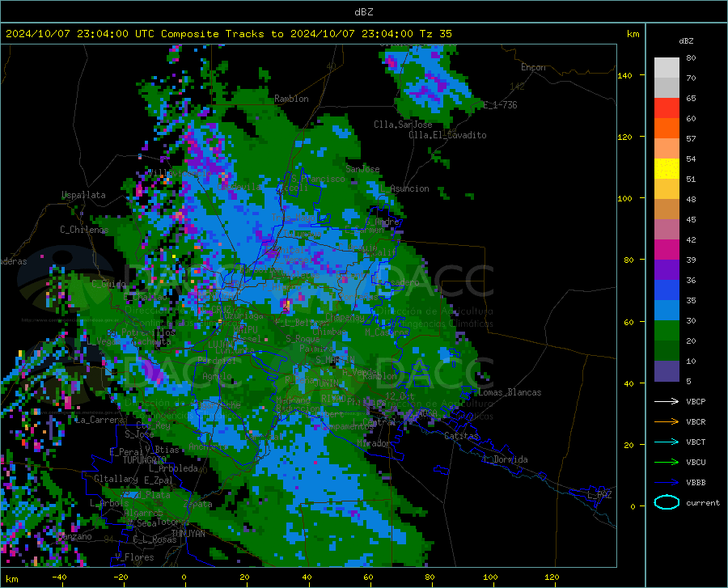Click the C_Chilenos place label
The width and height of the screenshot is (728, 588).
[84, 230]
